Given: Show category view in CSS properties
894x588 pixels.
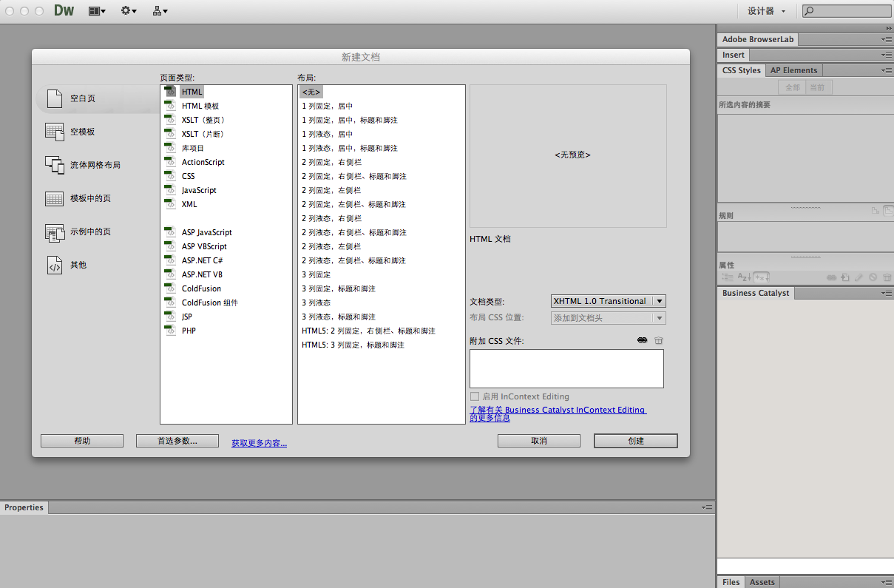Looking at the screenshot, I should coord(728,277).
